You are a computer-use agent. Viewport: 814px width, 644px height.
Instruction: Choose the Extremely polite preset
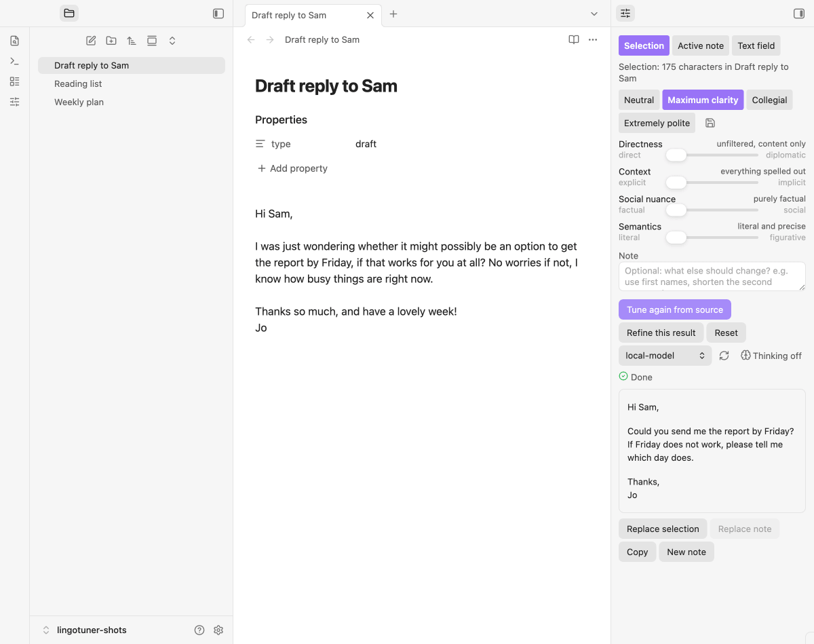[x=657, y=123]
